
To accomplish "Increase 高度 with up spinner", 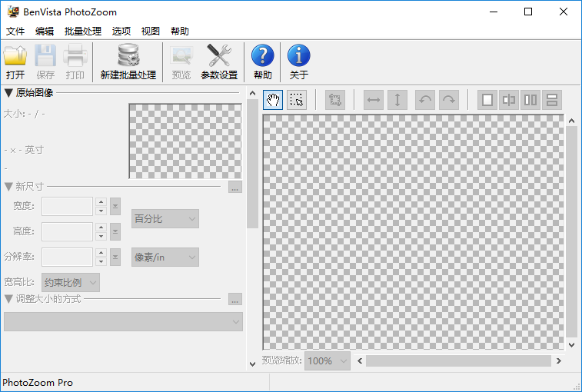I will tap(101, 228).
